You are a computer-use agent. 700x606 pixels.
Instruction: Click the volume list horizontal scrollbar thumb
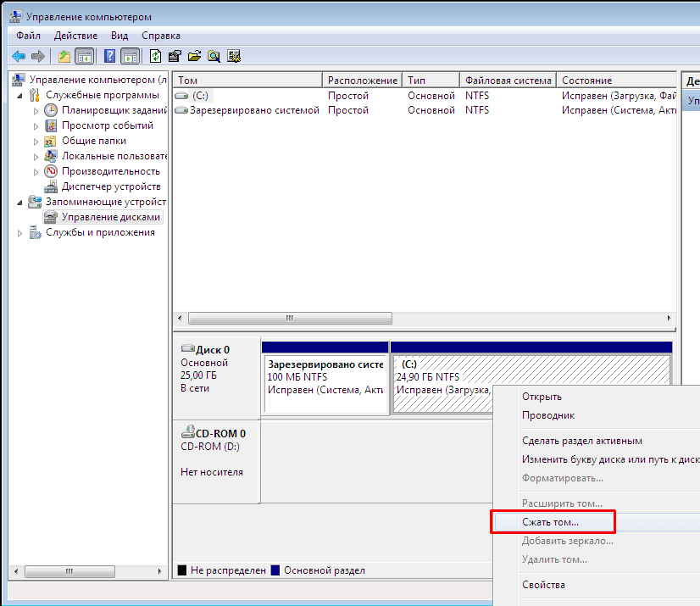(290, 319)
